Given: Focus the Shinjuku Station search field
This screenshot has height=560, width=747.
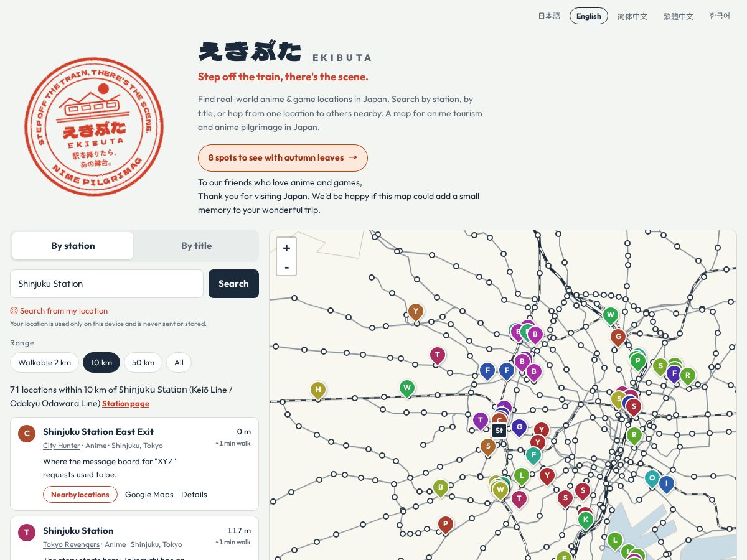Looking at the screenshot, I should [106, 284].
